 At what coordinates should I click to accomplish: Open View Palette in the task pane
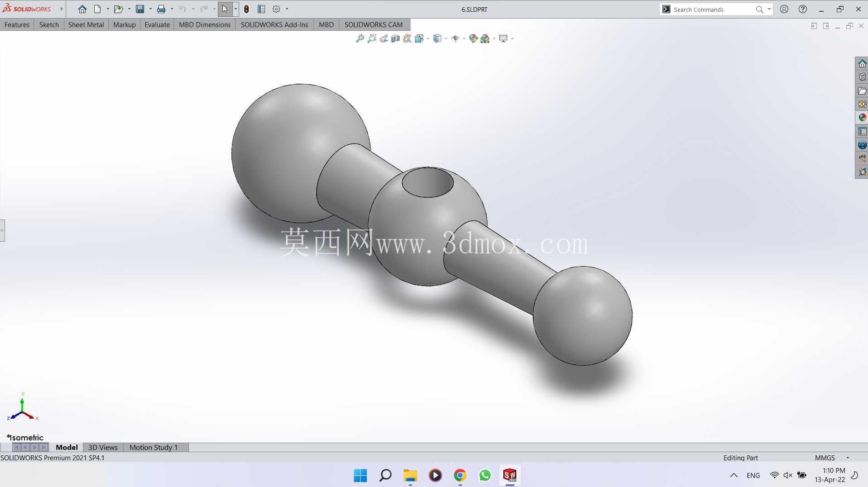tap(862, 104)
